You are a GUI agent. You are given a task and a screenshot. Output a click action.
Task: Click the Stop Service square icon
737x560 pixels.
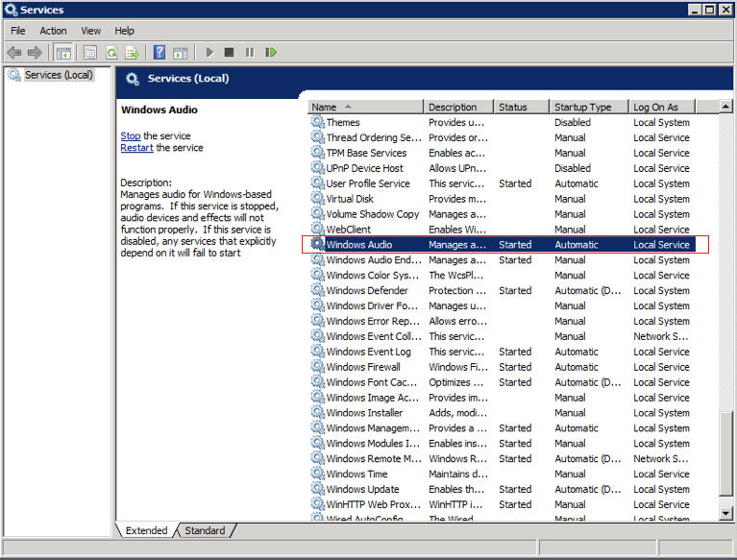[229, 52]
